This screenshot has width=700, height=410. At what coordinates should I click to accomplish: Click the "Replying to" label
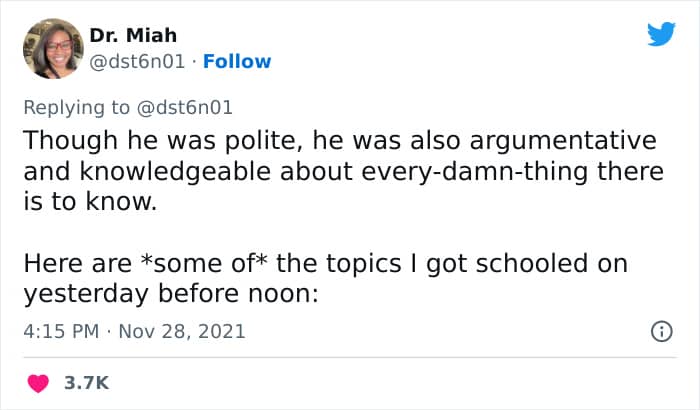point(83,104)
